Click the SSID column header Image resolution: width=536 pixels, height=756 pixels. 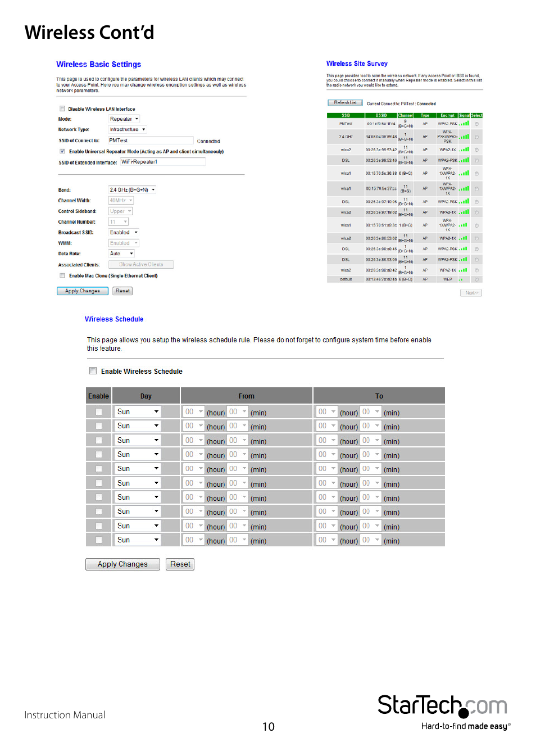(346, 115)
